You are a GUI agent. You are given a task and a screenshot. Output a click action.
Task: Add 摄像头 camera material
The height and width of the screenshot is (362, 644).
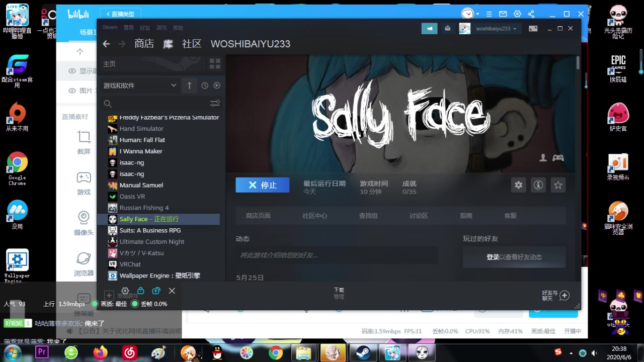tap(84, 224)
